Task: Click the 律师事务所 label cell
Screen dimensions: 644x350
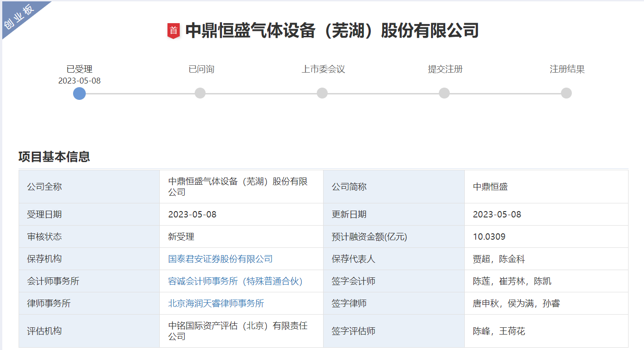Action: (89, 303)
